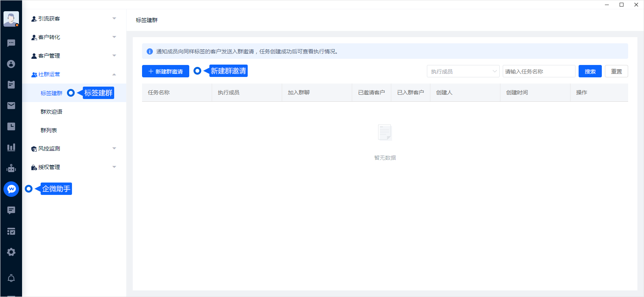644x297 pixels.
Task: Expand the 客户管理 menu
Action: pyautogui.click(x=74, y=56)
